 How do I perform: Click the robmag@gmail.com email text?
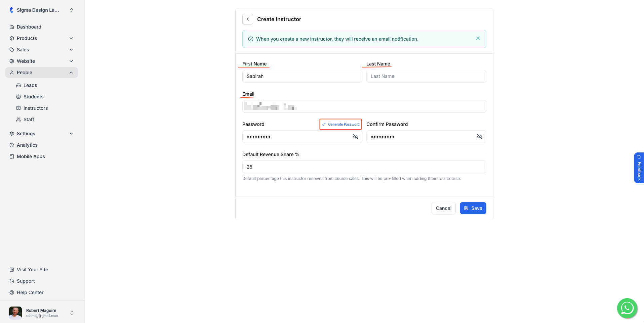pyautogui.click(x=42, y=316)
